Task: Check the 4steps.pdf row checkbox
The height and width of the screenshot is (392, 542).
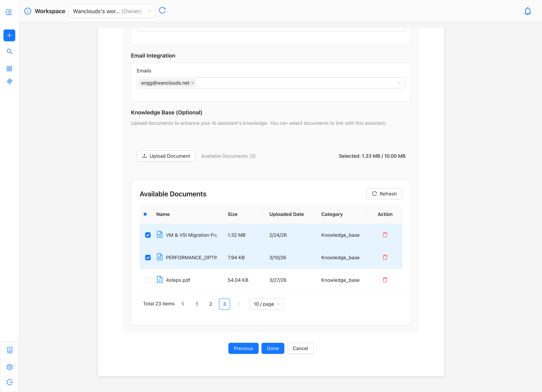Action: pyautogui.click(x=148, y=280)
